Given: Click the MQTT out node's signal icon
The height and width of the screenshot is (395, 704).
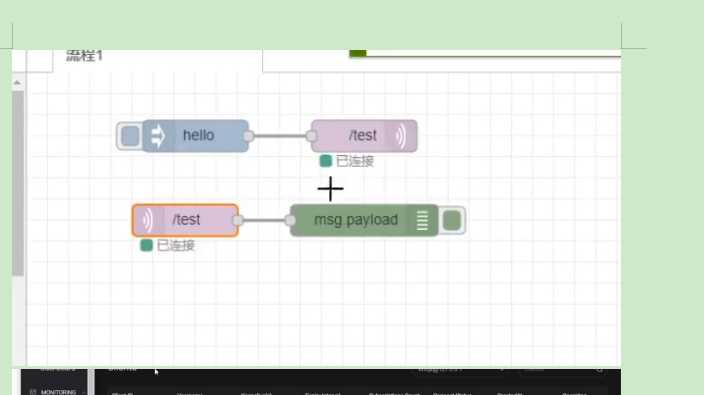Looking at the screenshot, I should click(x=400, y=136).
